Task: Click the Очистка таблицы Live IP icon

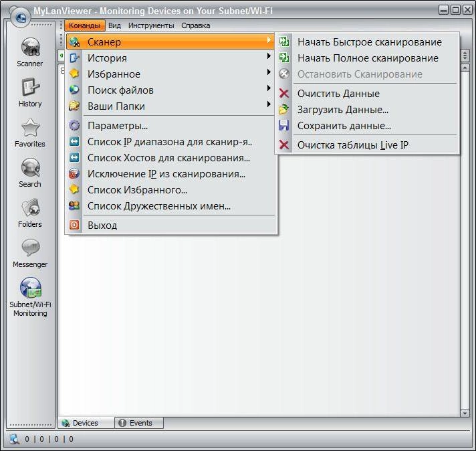Action: [x=284, y=145]
